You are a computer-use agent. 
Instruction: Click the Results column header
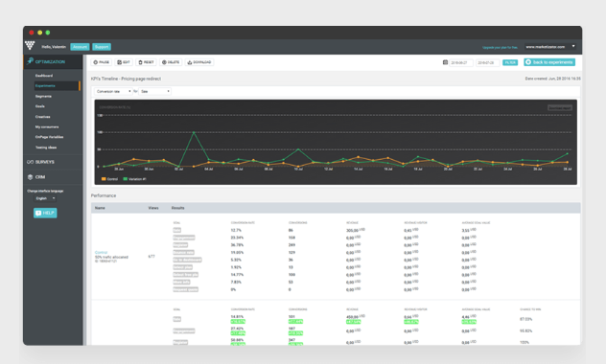tap(177, 208)
